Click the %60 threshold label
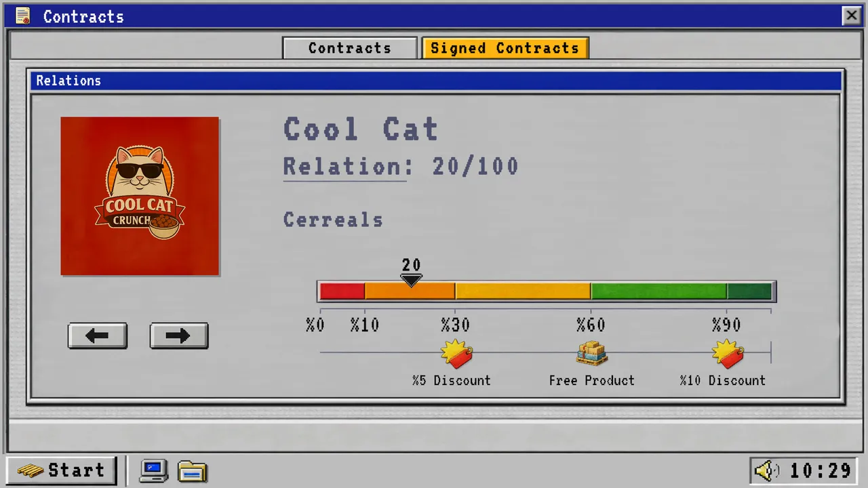This screenshot has height=488, width=868. [x=591, y=325]
